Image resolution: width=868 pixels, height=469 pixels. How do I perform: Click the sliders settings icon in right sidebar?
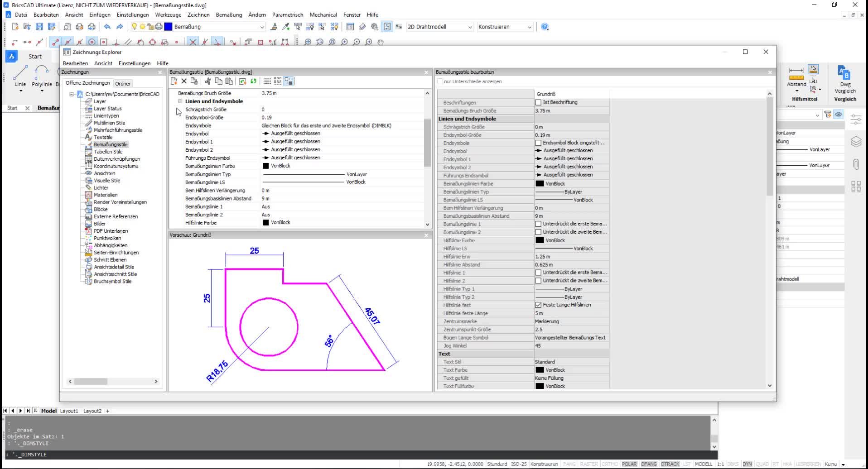(856, 120)
